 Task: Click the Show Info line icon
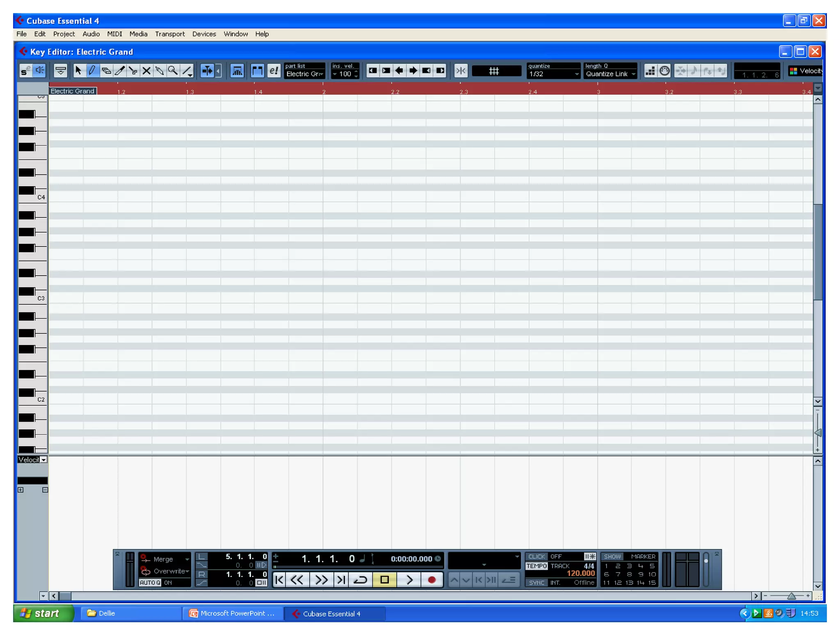pyautogui.click(x=61, y=71)
